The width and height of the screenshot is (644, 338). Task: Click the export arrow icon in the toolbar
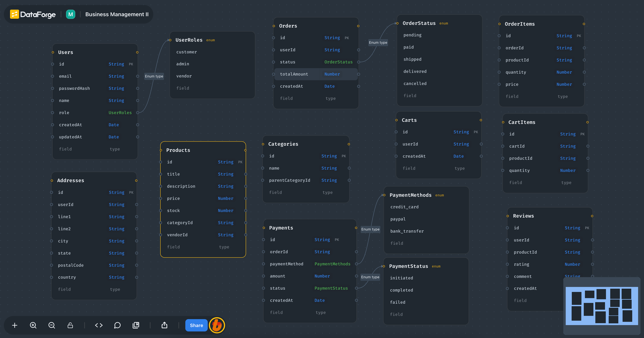coord(164,325)
